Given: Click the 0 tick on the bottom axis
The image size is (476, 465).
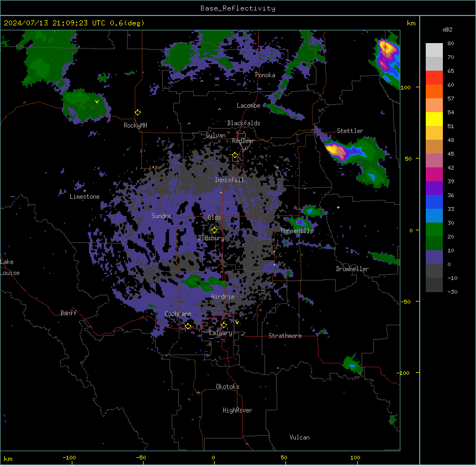Looking at the screenshot, I should click(213, 458).
